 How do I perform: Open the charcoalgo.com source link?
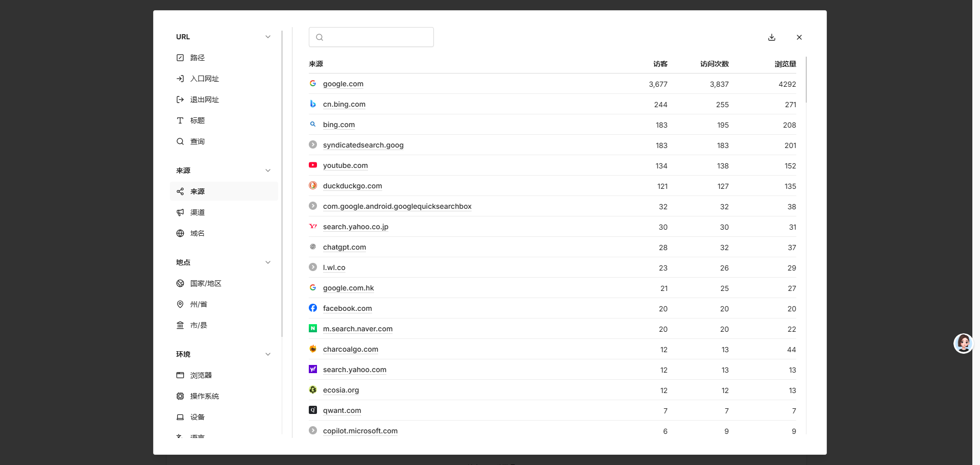351,349
